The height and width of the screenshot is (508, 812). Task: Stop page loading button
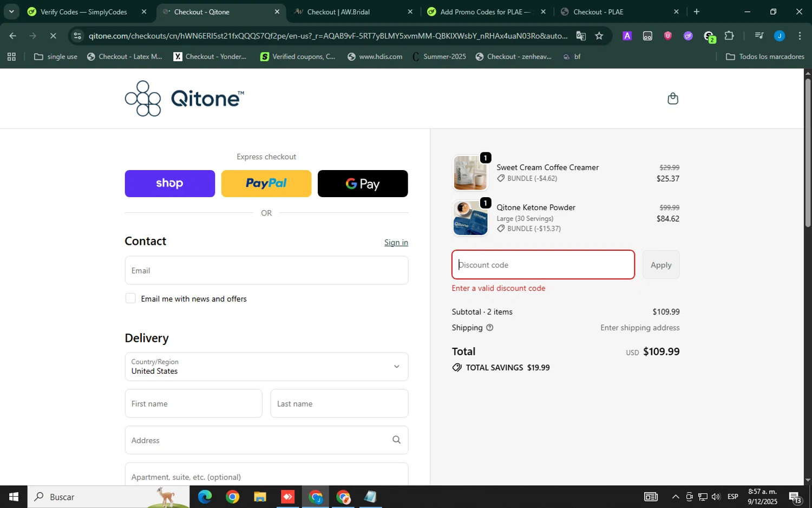(53, 36)
